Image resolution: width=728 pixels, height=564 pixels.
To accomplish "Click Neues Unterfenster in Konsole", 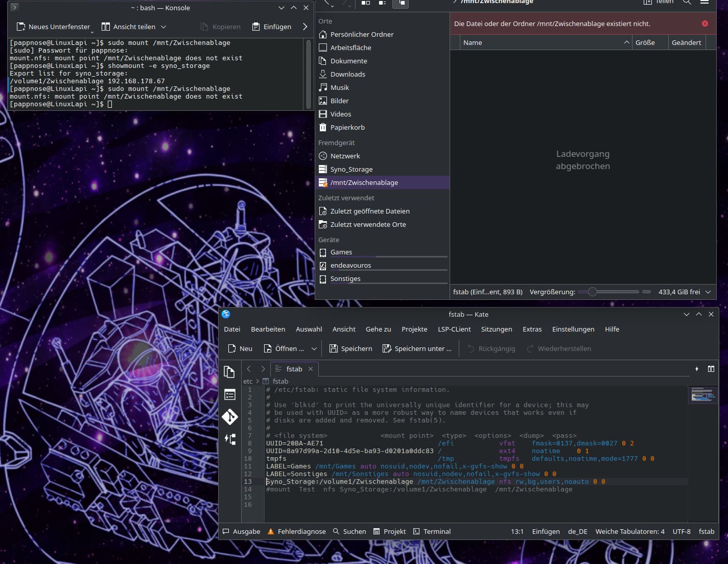I will tap(53, 27).
